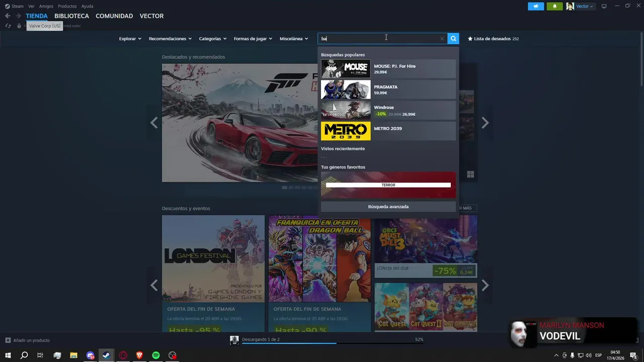Open the Orcs Must Die 3 daily deal
644x362 pixels.
[426, 246]
